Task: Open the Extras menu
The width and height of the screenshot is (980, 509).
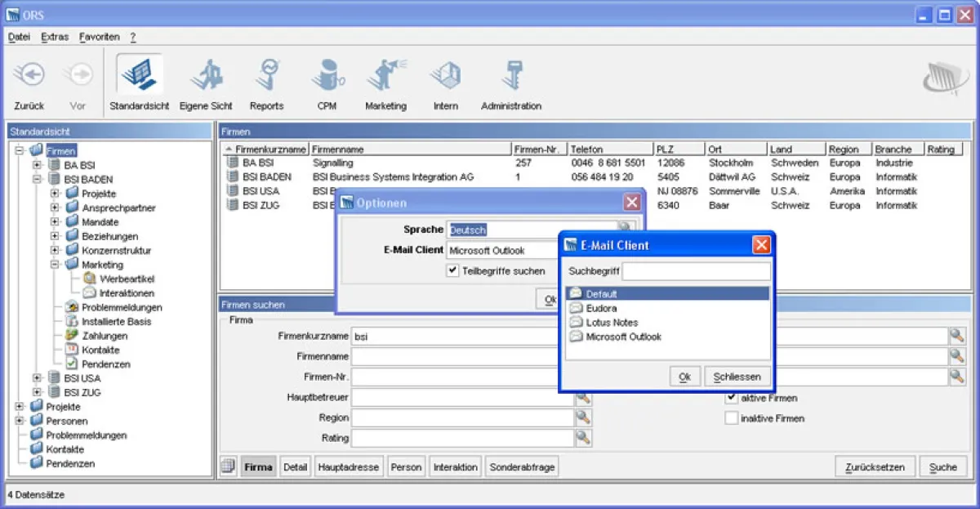Action: click(55, 37)
